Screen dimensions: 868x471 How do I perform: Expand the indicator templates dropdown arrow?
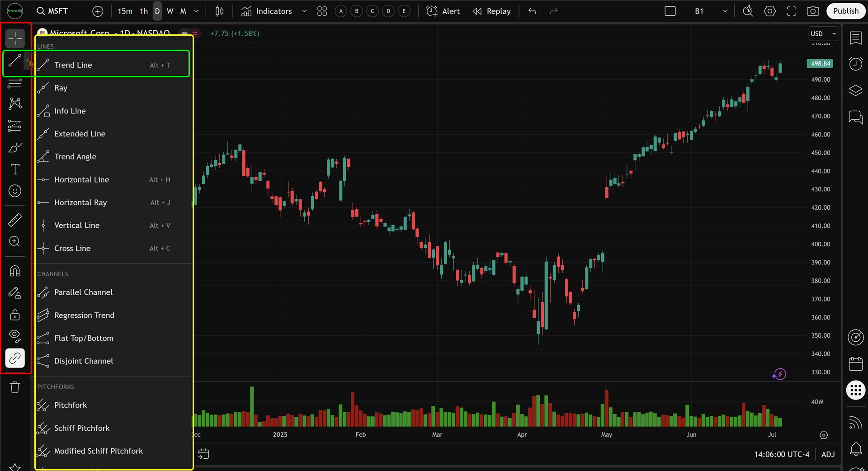pos(304,11)
